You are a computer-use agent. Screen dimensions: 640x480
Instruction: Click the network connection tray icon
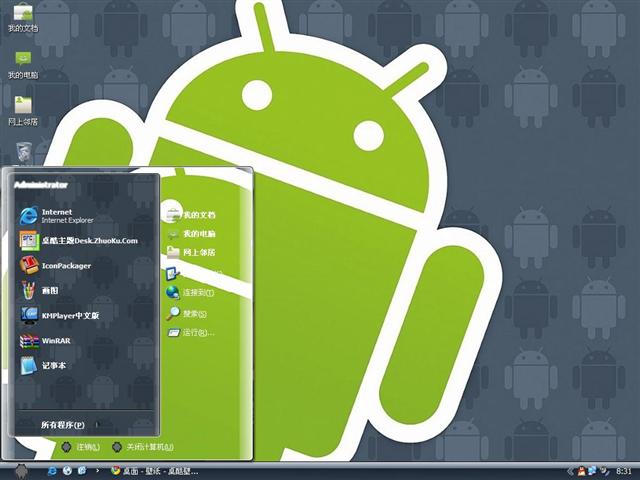592,471
